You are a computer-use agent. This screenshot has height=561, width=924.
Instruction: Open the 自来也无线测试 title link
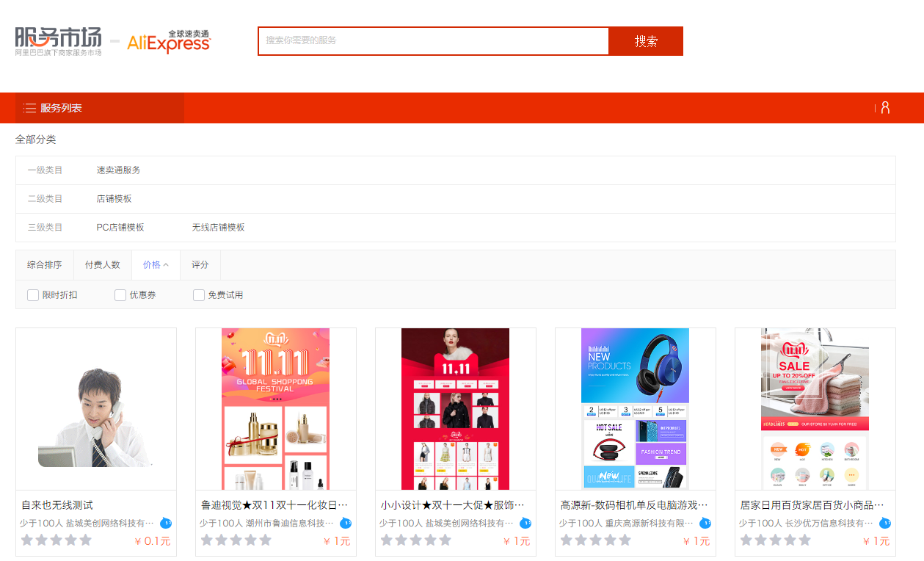click(x=57, y=505)
